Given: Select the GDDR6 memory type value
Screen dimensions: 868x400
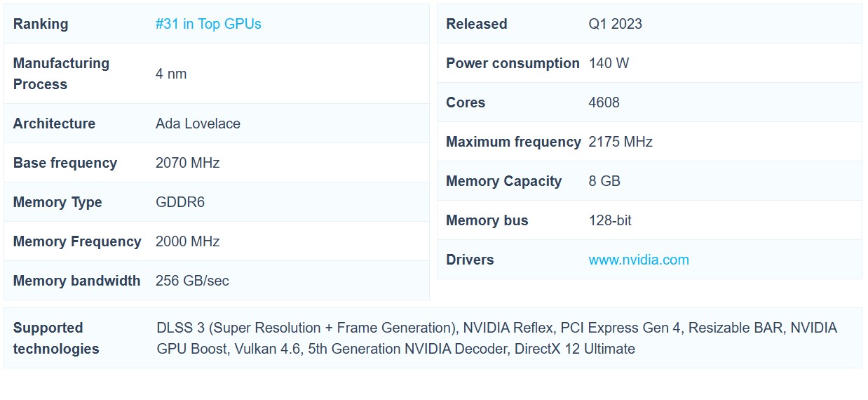Looking at the screenshot, I should click(180, 202).
